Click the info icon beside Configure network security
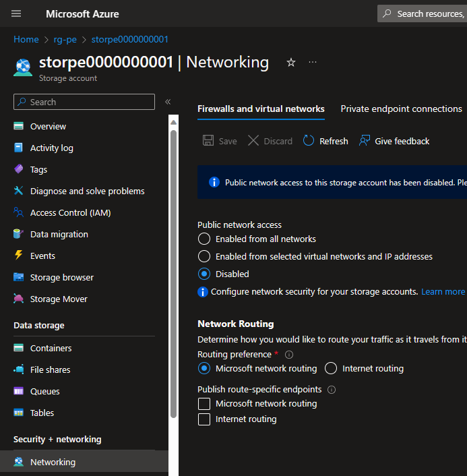Screen dimensions: 467x476 pyautogui.click(x=203, y=292)
